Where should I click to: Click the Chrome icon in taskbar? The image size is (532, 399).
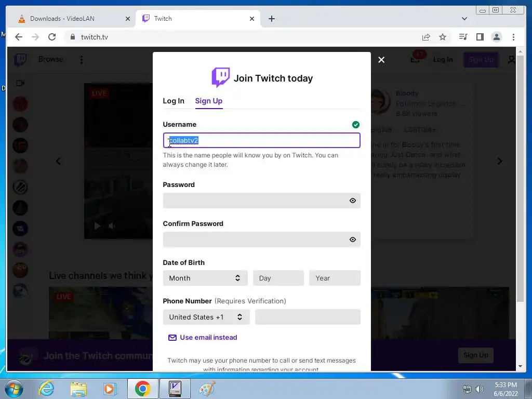(142, 389)
